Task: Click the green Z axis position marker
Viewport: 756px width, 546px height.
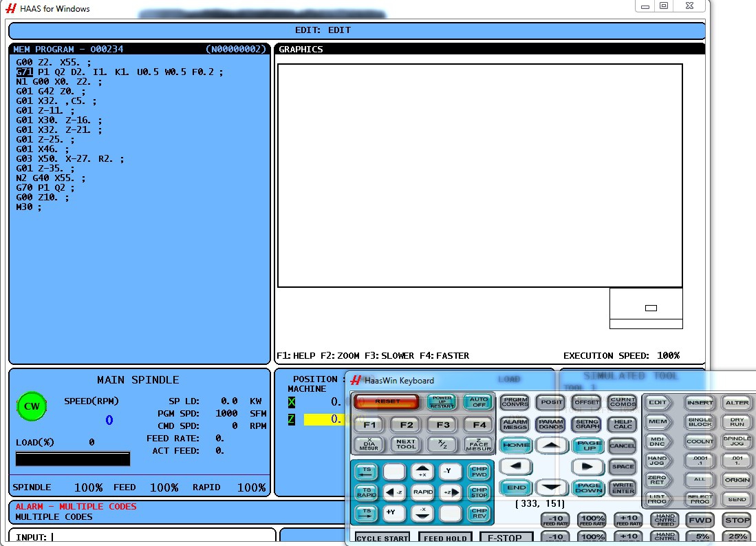Action: [x=291, y=419]
